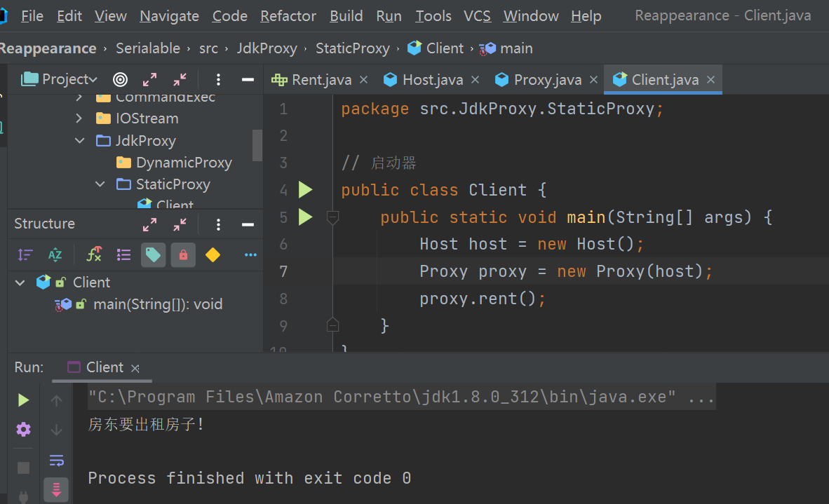The width and height of the screenshot is (829, 504).
Task: Toggle Soft-Wrap in Run console
Action: click(56, 460)
